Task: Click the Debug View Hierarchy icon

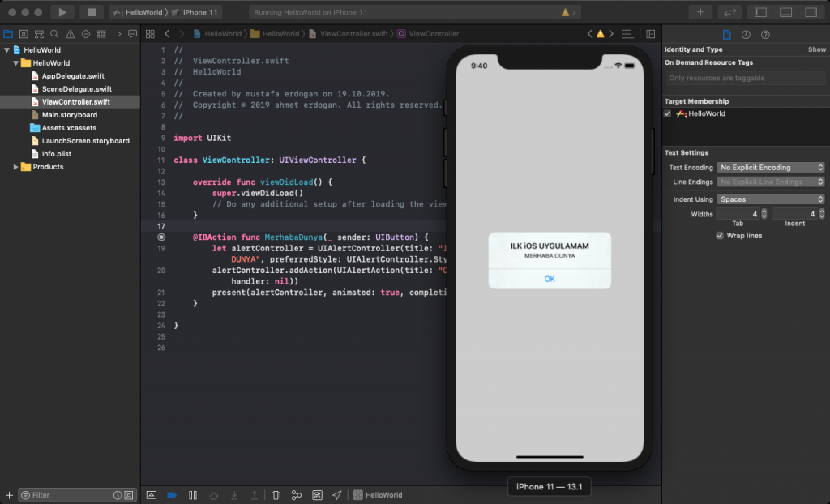Action: point(276,494)
